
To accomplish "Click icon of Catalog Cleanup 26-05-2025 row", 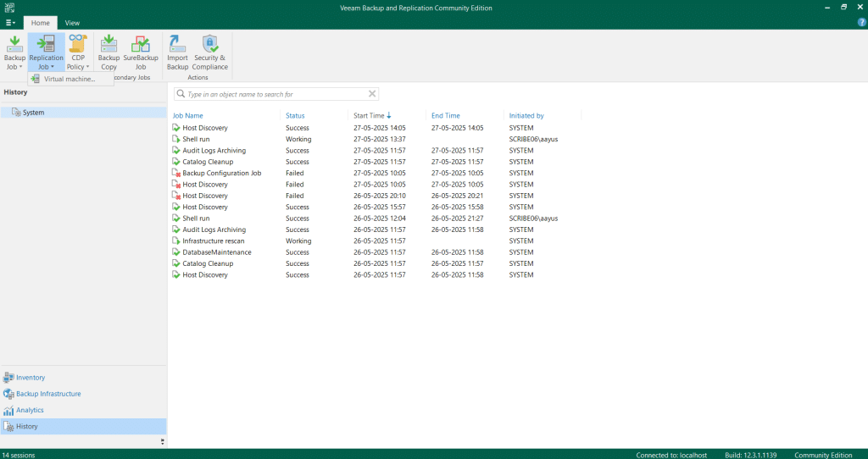I will tap(176, 263).
